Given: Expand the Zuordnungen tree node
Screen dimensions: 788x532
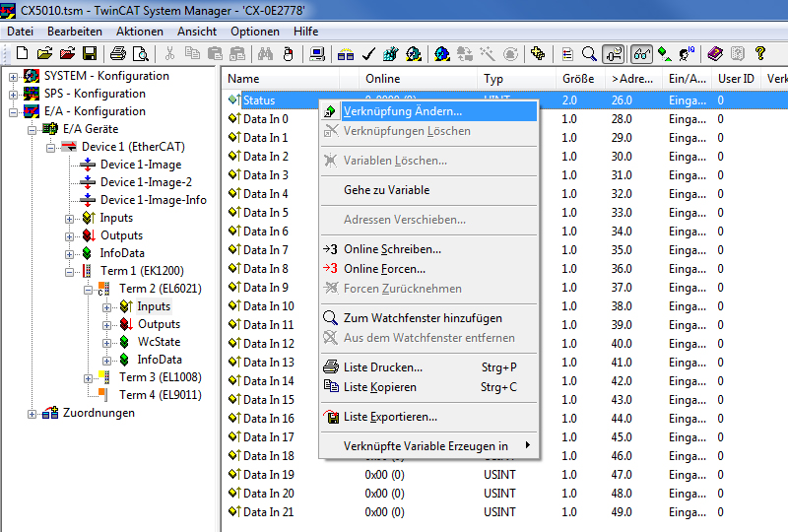Looking at the screenshot, I should coord(32,414).
